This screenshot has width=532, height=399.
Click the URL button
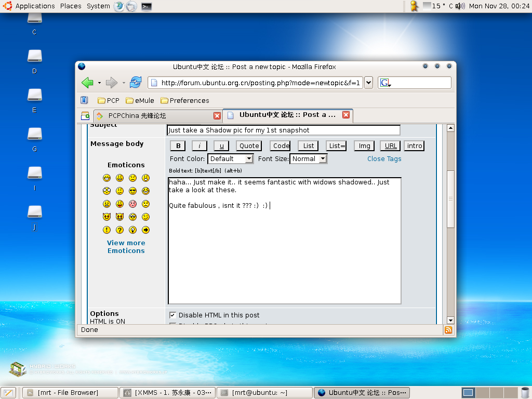pos(391,146)
